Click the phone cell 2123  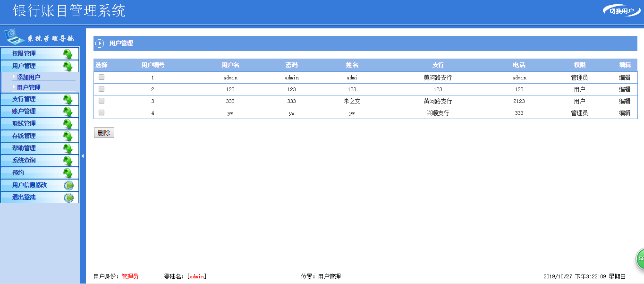pos(519,101)
